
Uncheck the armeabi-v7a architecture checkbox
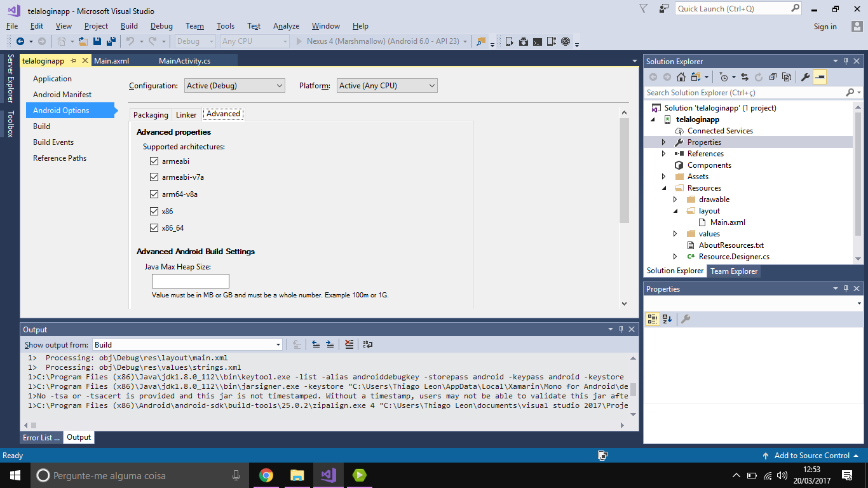click(x=154, y=177)
